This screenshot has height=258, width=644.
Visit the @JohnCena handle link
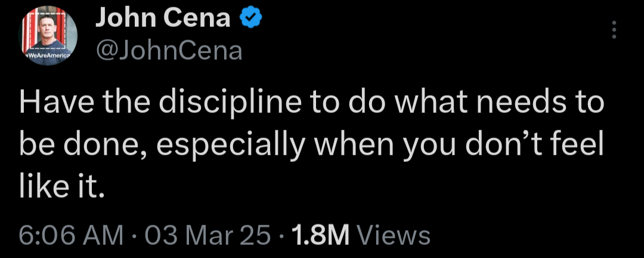click(169, 51)
